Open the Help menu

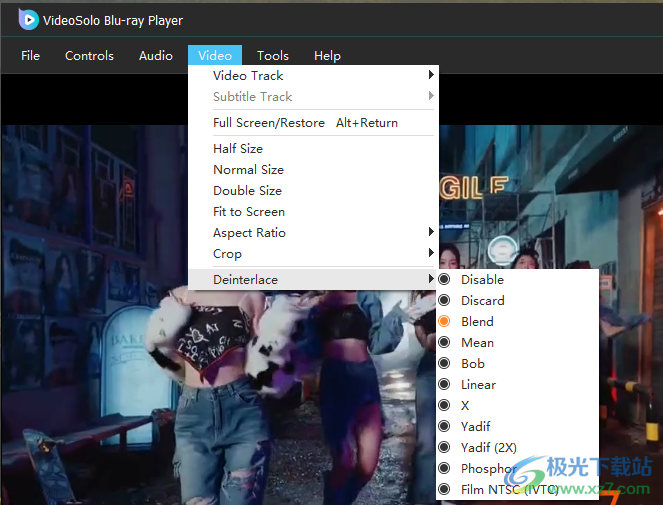327,55
